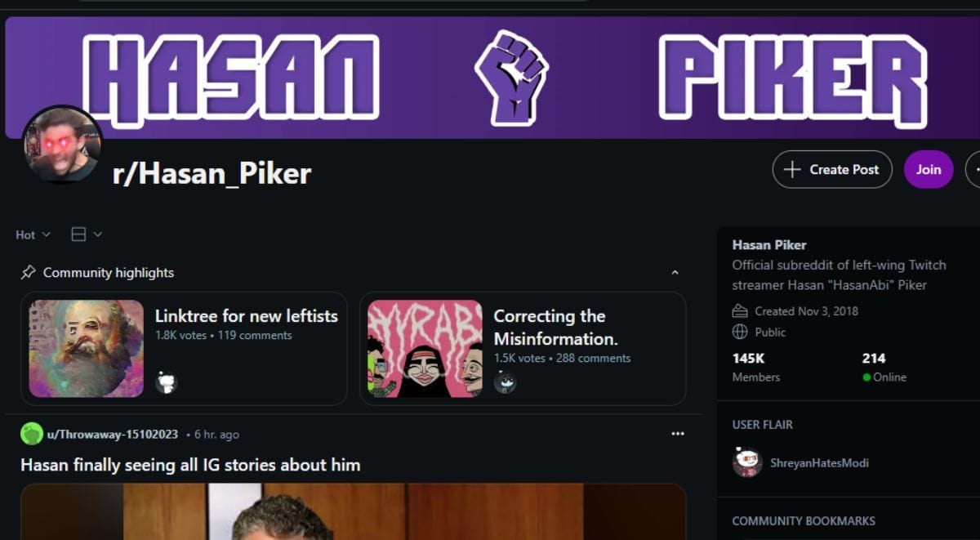Open the r/Hasan_Piker community avatar

click(62, 145)
